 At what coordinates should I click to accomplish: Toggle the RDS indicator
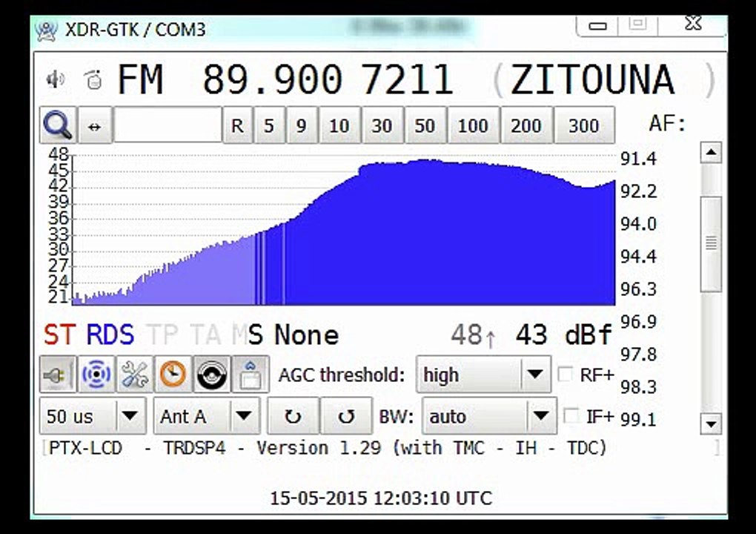110,334
